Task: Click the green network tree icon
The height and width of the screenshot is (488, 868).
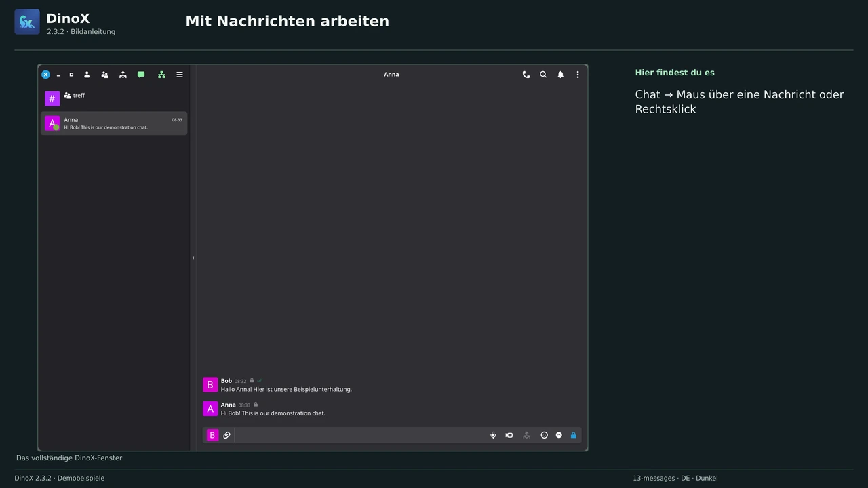Action: (x=161, y=75)
